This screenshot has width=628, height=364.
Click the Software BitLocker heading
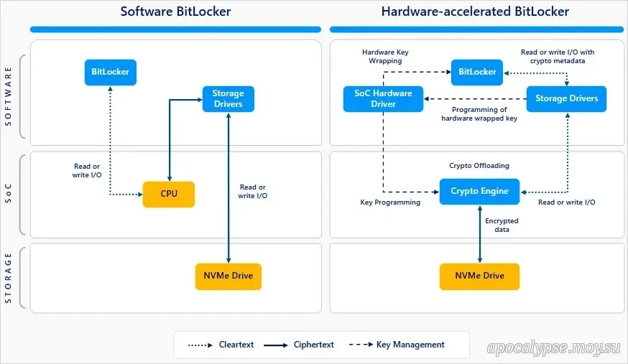tap(175, 11)
